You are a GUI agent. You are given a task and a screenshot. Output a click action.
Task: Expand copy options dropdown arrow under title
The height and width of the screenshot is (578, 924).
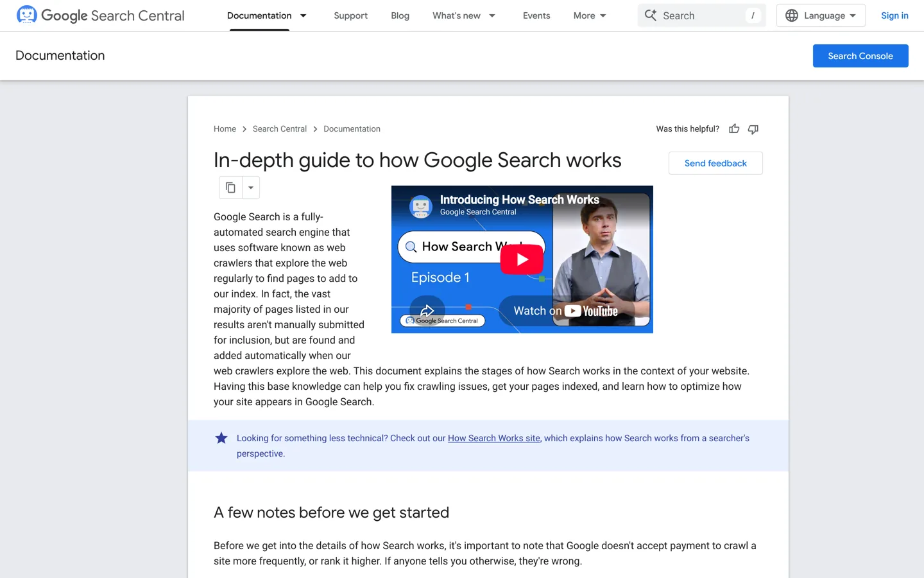click(251, 188)
